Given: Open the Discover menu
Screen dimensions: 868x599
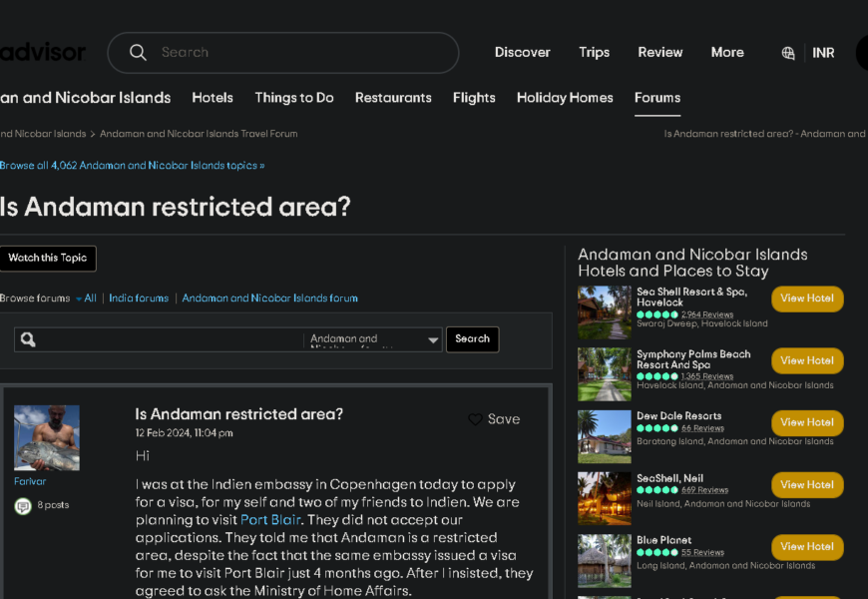Looking at the screenshot, I should pyautogui.click(x=522, y=52).
